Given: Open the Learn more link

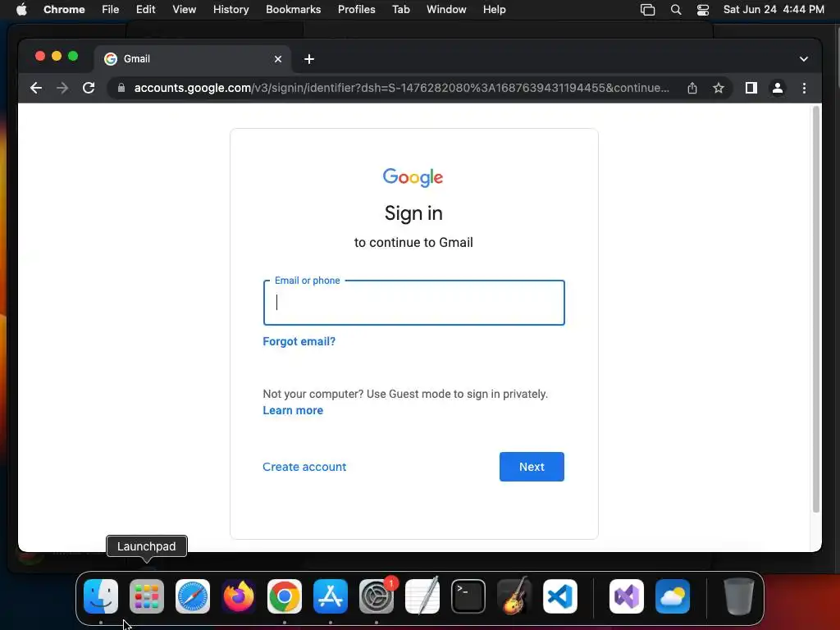Looking at the screenshot, I should [x=293, y=410].
